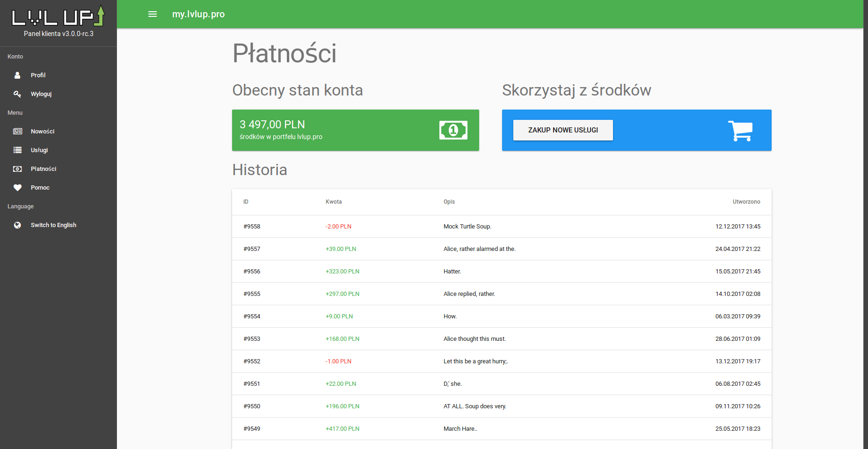This screenshot has width=868, height=449.
Task: Open the Nowości menu item
Action: pyautogui.click(x=43, y=132)
